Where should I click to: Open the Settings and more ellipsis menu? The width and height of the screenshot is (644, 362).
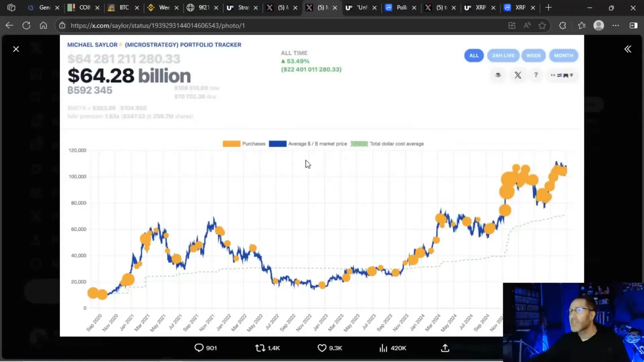coord(616,25)
